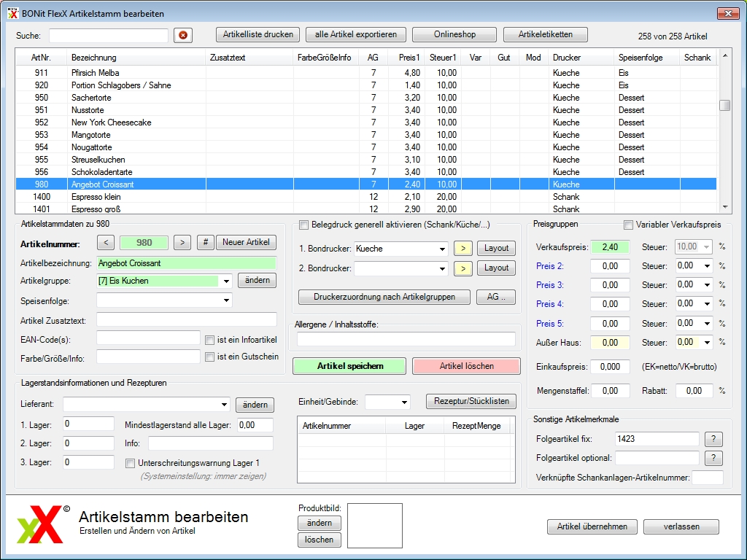
Task: Select the Espresso klein row
Action: tap(366, 197)
